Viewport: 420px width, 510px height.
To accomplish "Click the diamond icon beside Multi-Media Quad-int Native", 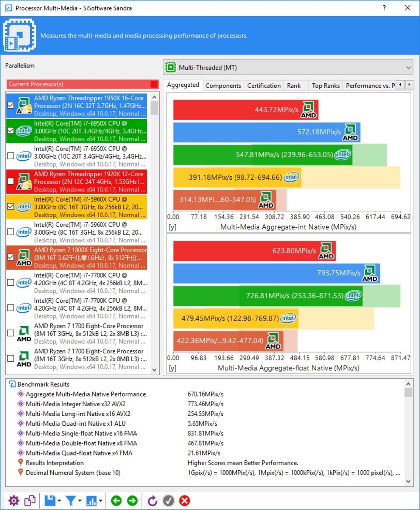I will [x=21, y=424].
